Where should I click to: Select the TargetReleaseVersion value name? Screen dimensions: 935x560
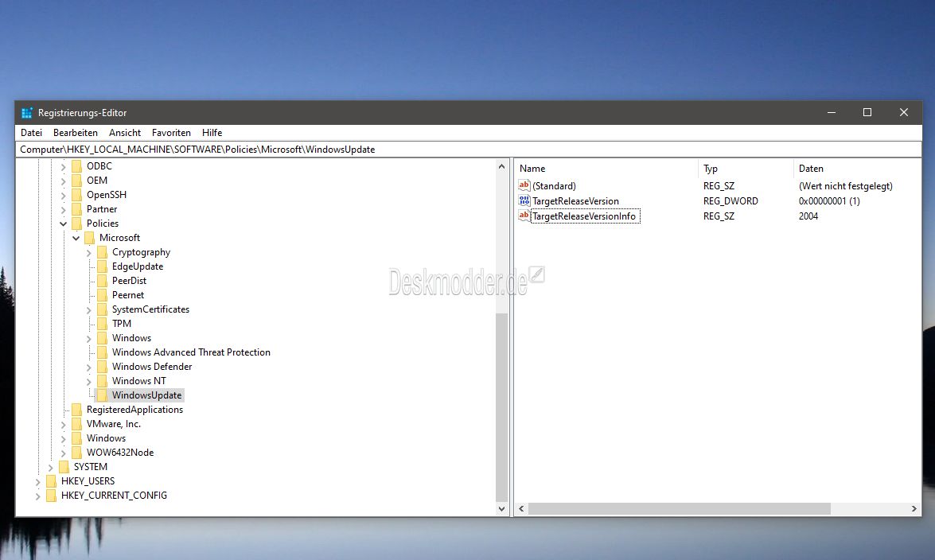coord(575,201)
